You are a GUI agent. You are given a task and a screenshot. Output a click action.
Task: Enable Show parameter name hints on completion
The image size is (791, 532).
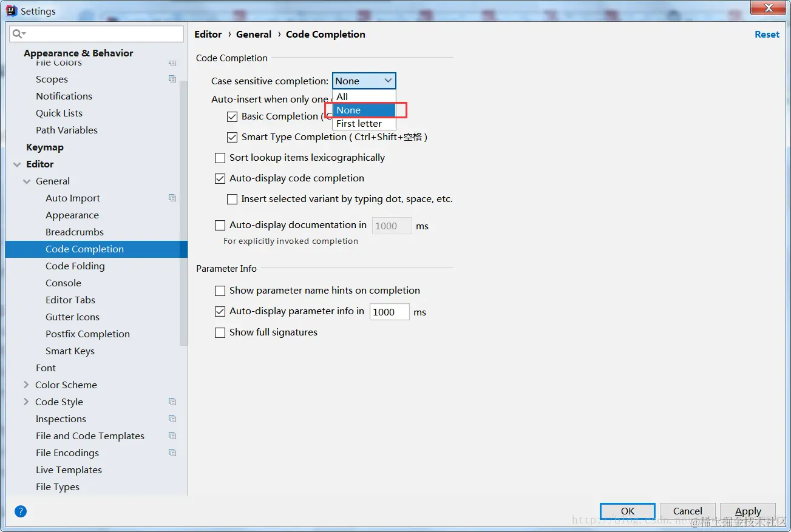click(x=220, y=291)
